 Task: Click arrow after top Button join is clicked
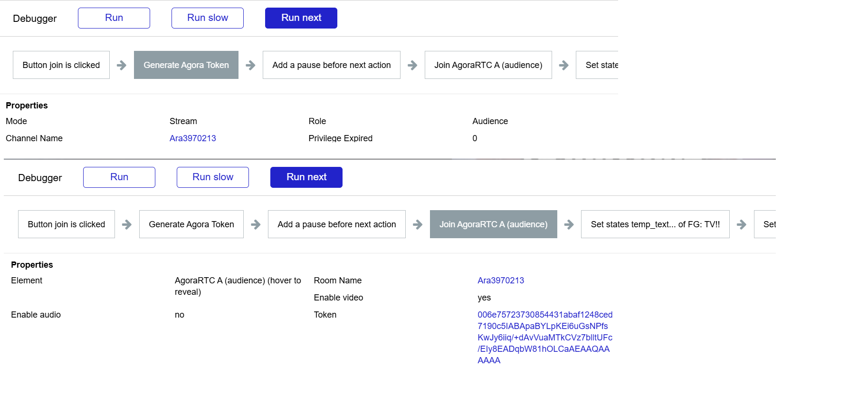point(122,65)
